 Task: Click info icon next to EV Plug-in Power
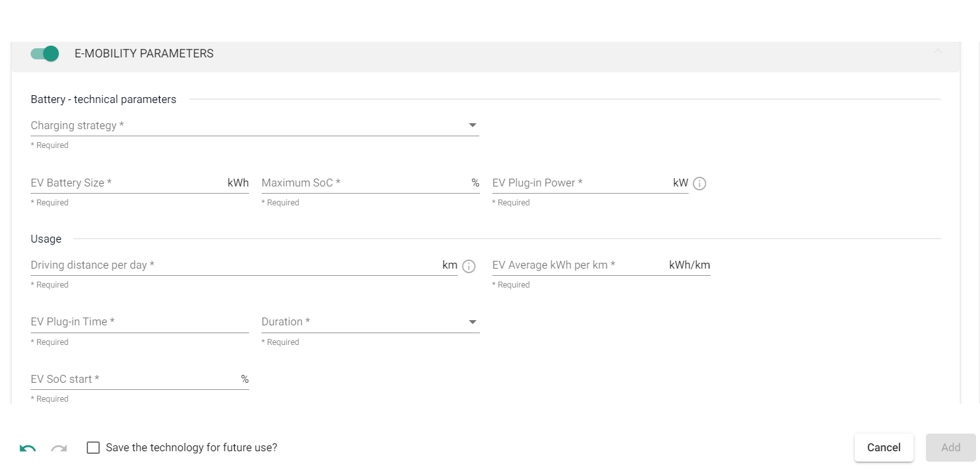tap(699, 184)
